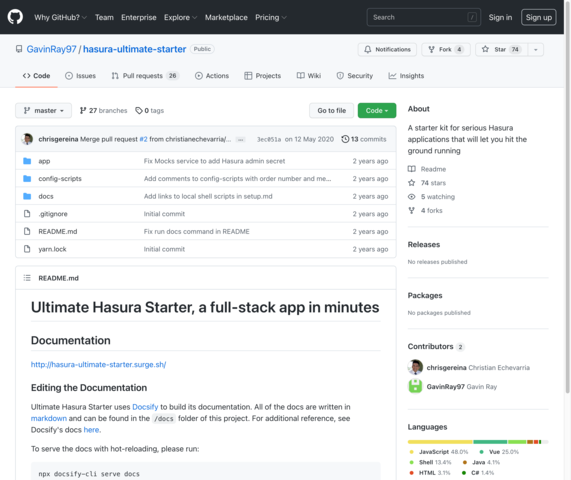Open the app folder icon

[27, 161]
